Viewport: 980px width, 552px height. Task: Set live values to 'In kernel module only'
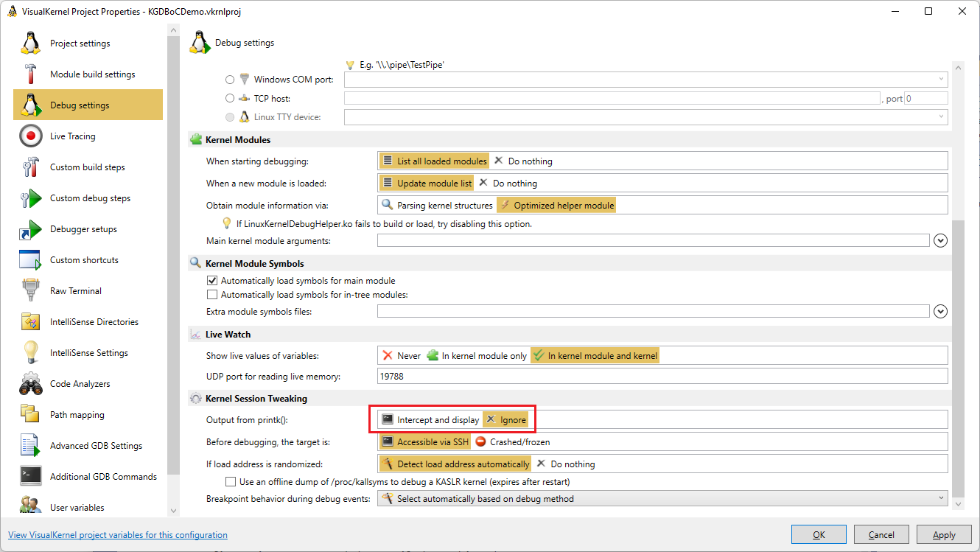point(477,355)
